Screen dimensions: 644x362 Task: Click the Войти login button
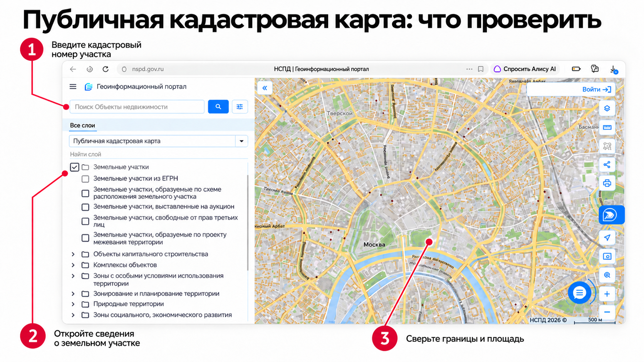coord(597,90)
